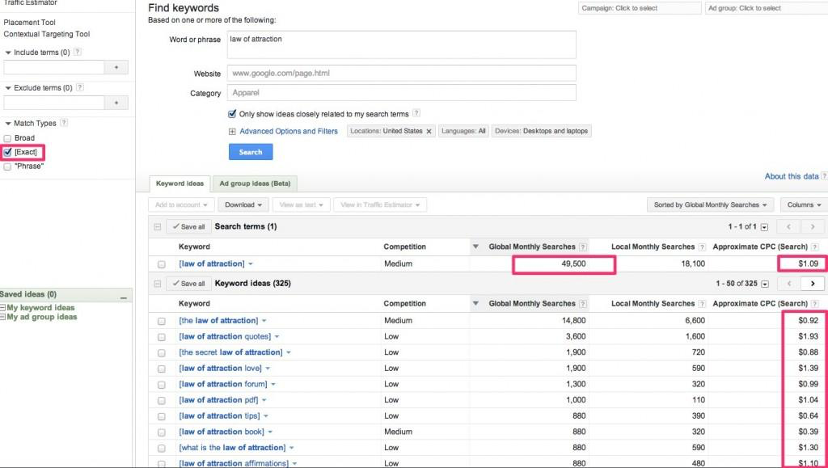Open the About this data link

coord(791,176)
